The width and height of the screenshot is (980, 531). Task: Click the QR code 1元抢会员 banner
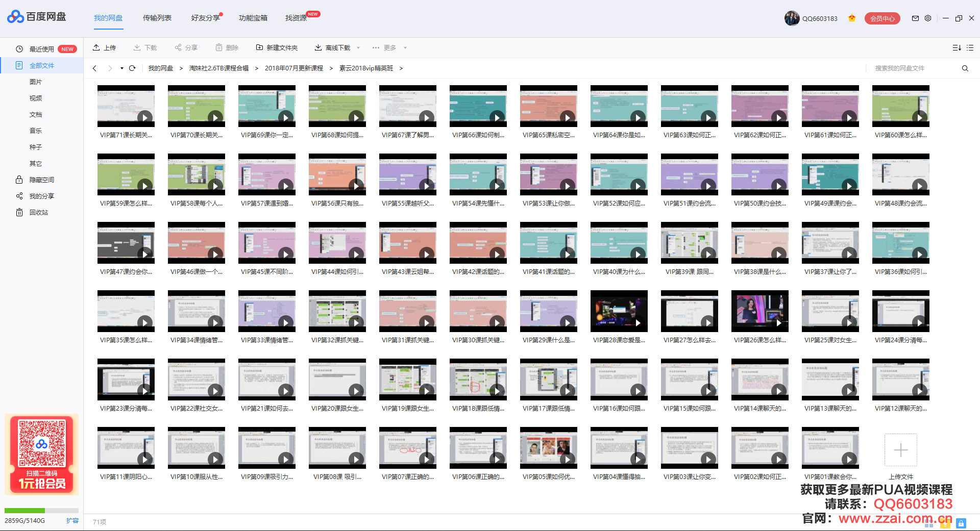click(x=42, y=454)
